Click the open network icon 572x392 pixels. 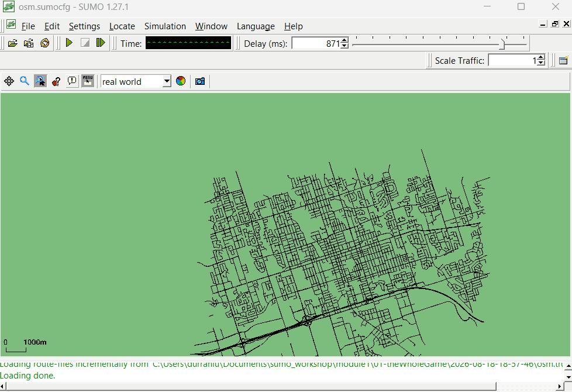[x=29, y=43]
